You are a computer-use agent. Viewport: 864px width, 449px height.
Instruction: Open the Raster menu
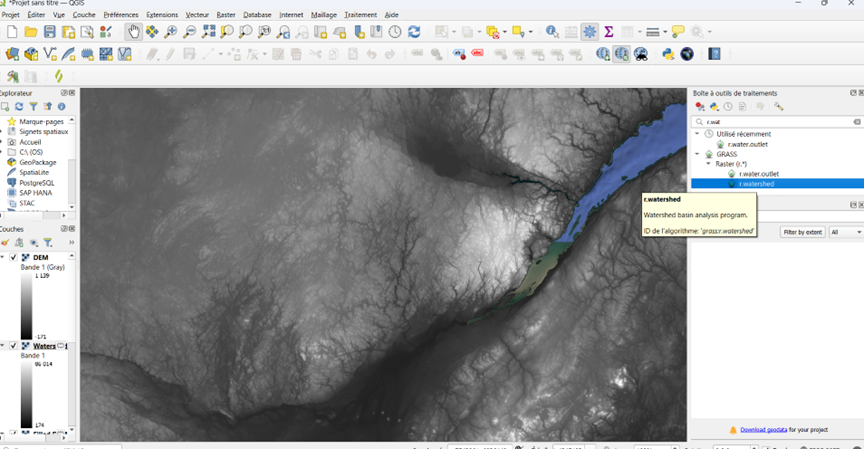tap(225, 15)
